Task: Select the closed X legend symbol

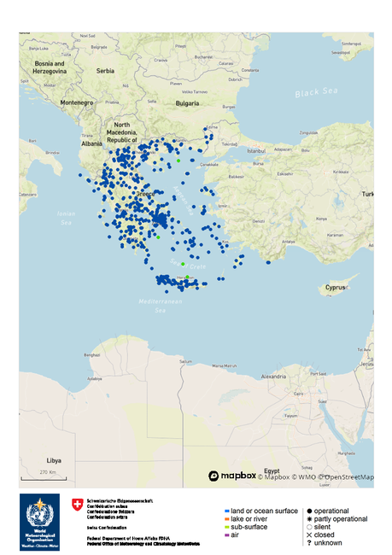Action: coord(309,535)
